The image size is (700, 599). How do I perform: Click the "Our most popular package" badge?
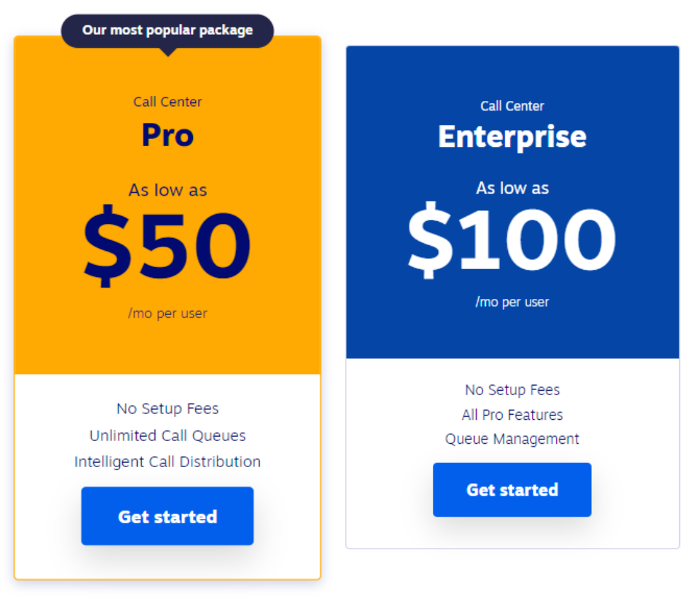[168, 30]
